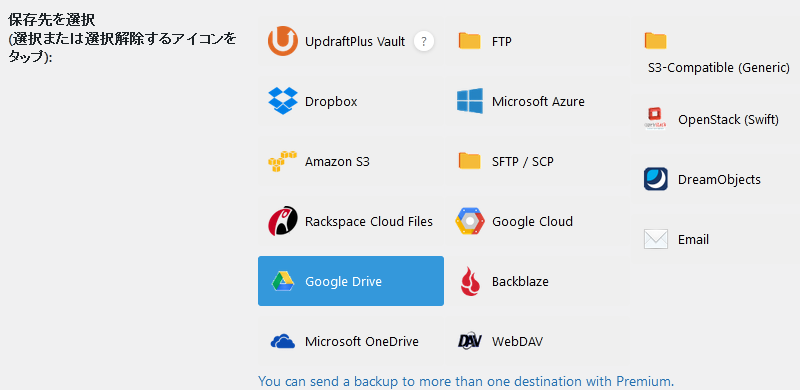
Task: Select the Rackspace Cloud Files icon
Action: [x=282, y=221]
